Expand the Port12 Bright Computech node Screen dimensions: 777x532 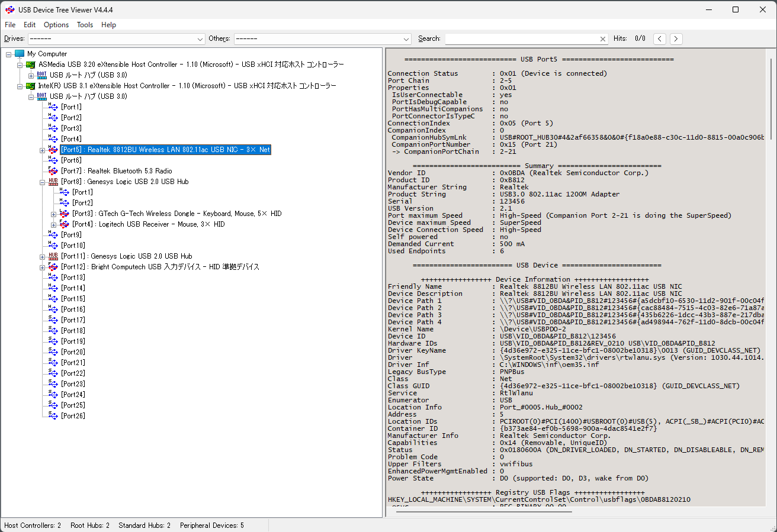tap(43, 267)
